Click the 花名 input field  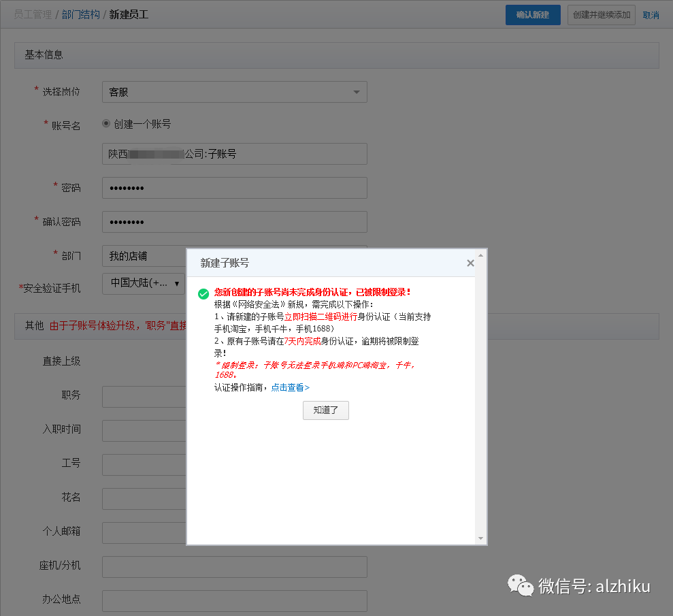point(144,499)
